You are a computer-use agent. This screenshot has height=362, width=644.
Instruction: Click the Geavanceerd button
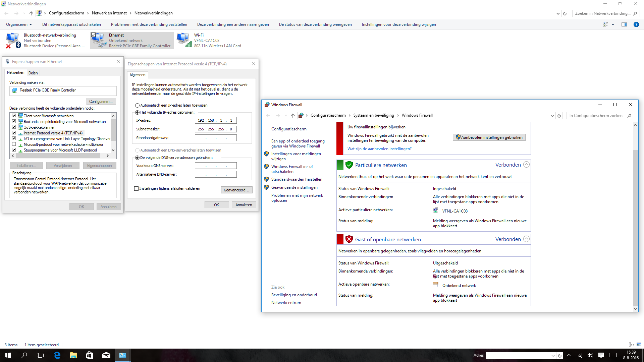[x=236, y=190]
